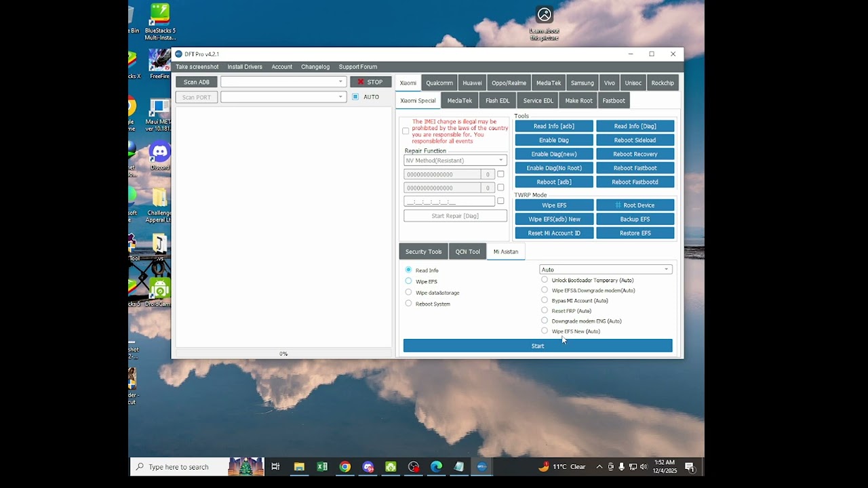The width and height of the screenshot is (868, 488).
Task: Open BlueStacks 5 Multi-Instance desktop shortcut
Action: 160,21
